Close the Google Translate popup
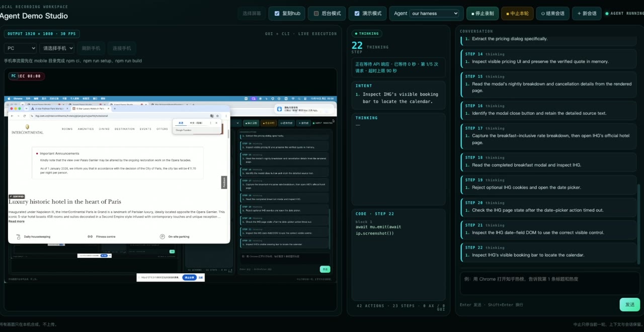 pos(216,123)
